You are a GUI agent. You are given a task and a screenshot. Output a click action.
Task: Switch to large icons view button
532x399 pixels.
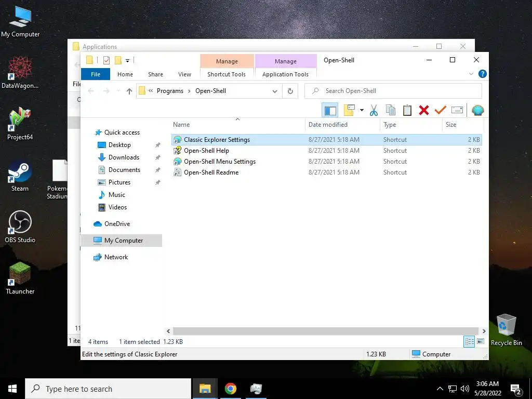(x=481, y=341)
